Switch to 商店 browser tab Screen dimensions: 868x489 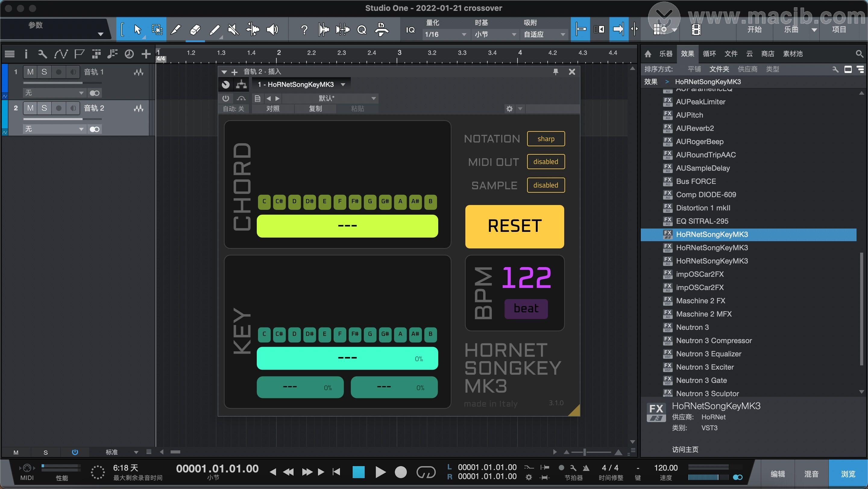coord(768,54)
